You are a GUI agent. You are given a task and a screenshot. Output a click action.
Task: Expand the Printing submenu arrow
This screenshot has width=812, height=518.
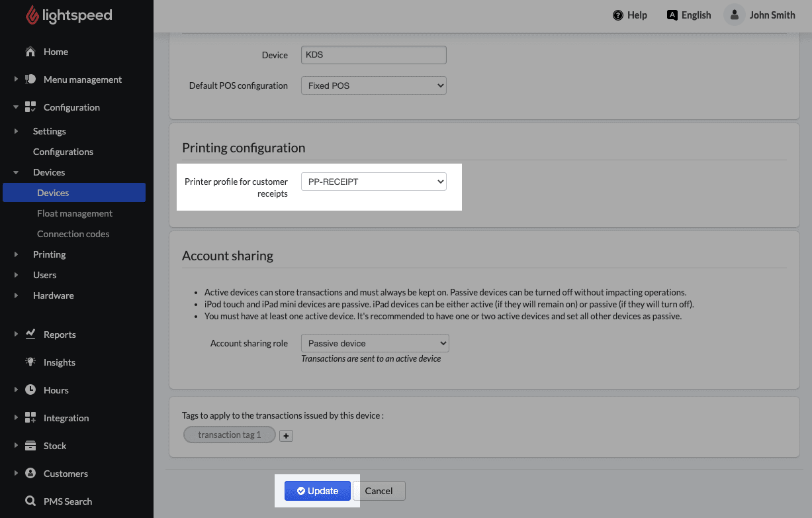tap(16, 254)
